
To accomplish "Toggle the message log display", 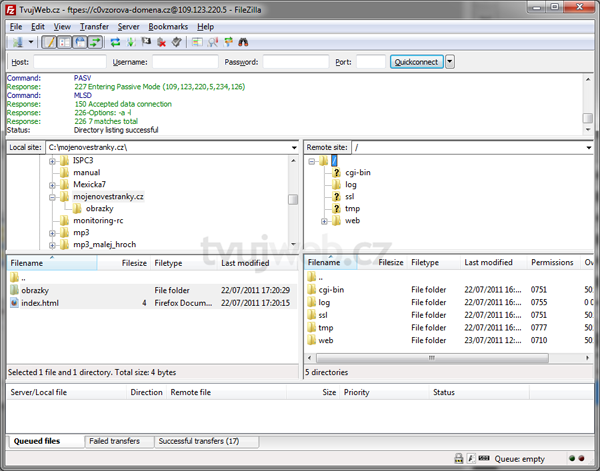I will pos(49,42).
